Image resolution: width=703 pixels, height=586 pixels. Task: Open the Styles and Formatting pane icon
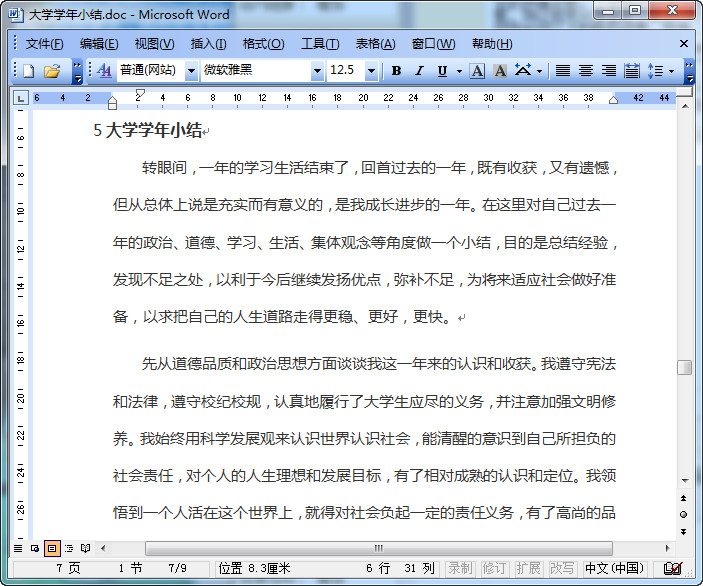tap(104, 70)
